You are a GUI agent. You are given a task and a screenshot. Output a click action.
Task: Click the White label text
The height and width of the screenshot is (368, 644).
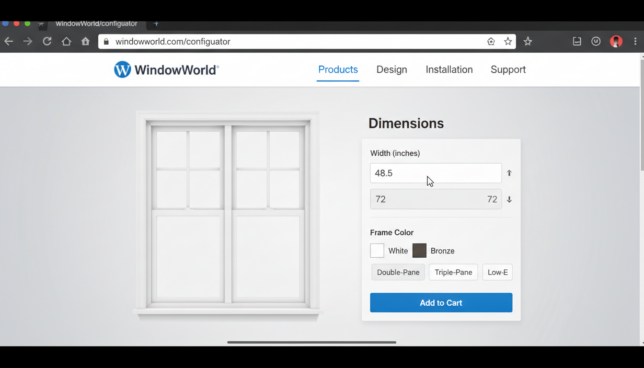[398, 251]
